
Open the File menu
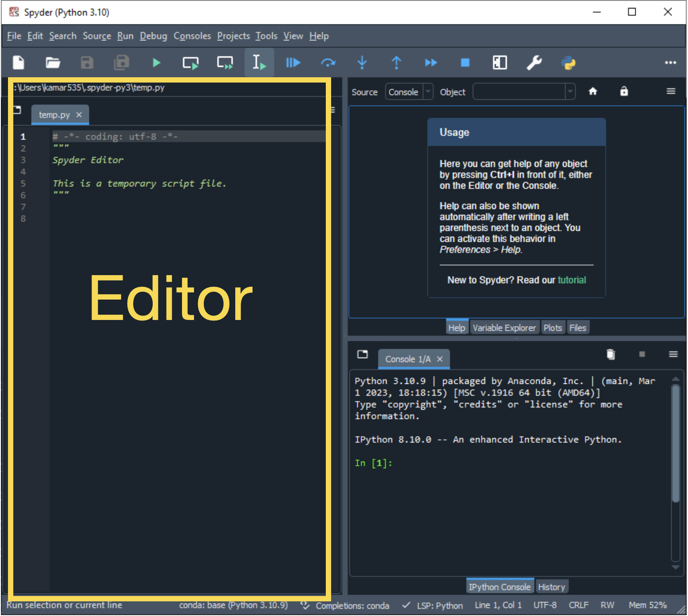click(x=14, y=36)
